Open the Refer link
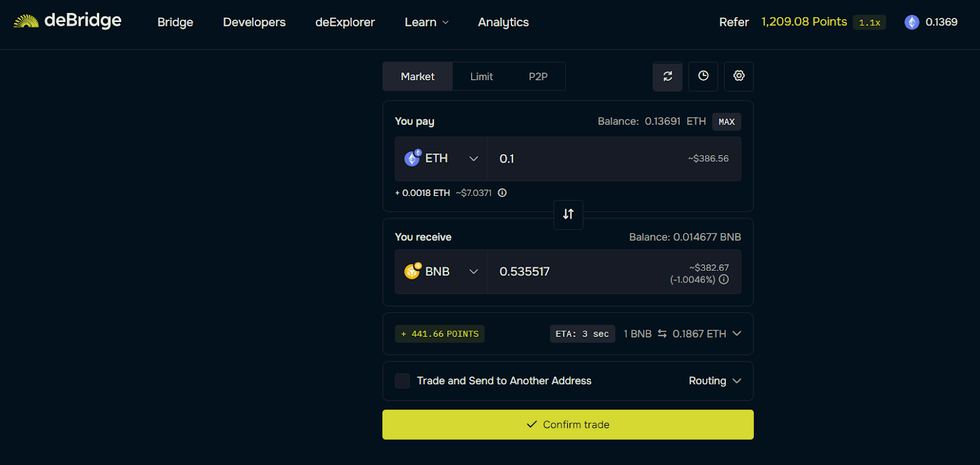 point(734,22)
